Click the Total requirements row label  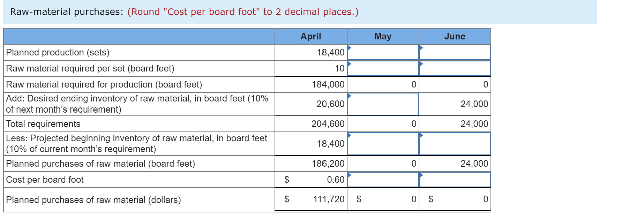coord(43,123)
